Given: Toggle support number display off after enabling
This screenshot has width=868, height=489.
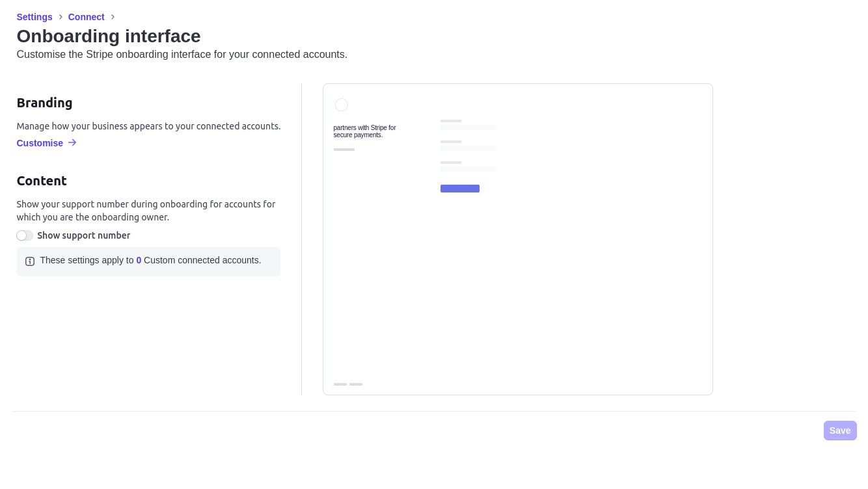Looking at the screenshot, I should point(25,235).
